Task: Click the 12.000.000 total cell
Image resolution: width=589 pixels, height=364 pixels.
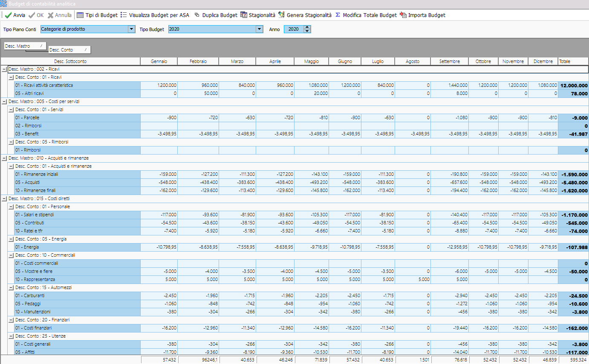Action: (573, 85)
